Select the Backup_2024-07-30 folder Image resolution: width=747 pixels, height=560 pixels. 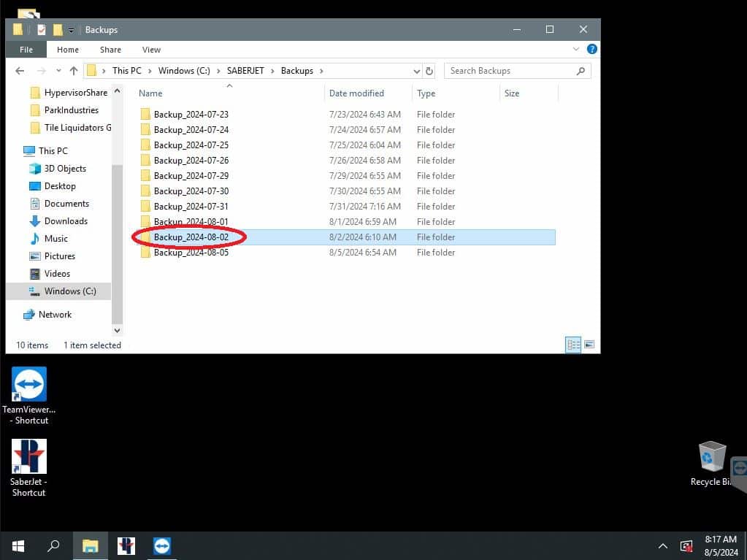[x=191, y=191]
